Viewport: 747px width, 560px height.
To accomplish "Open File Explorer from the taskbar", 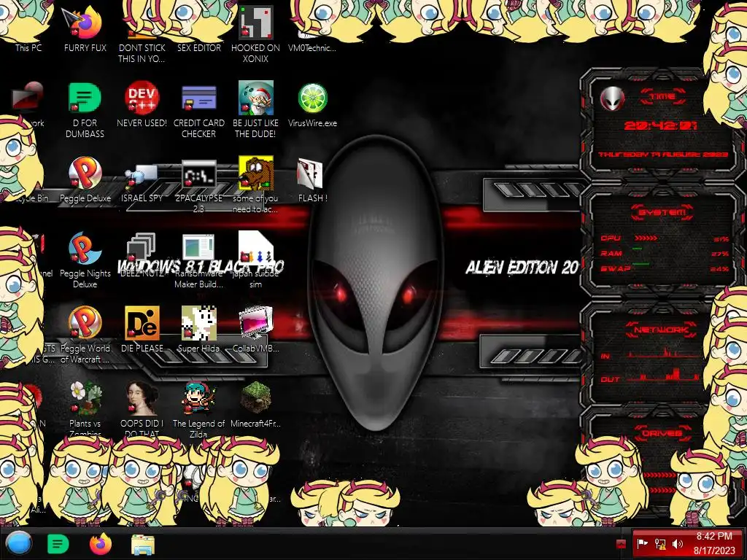I will point(143,544).
